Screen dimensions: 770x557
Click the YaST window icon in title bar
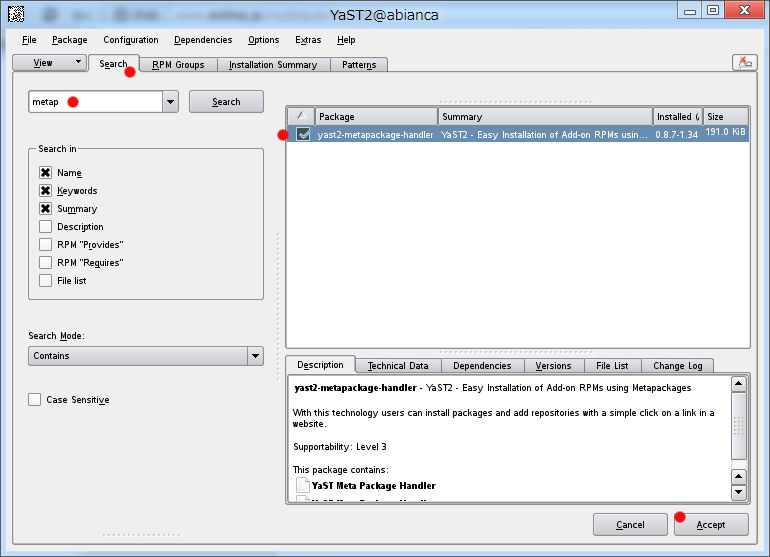coord(16,14)
